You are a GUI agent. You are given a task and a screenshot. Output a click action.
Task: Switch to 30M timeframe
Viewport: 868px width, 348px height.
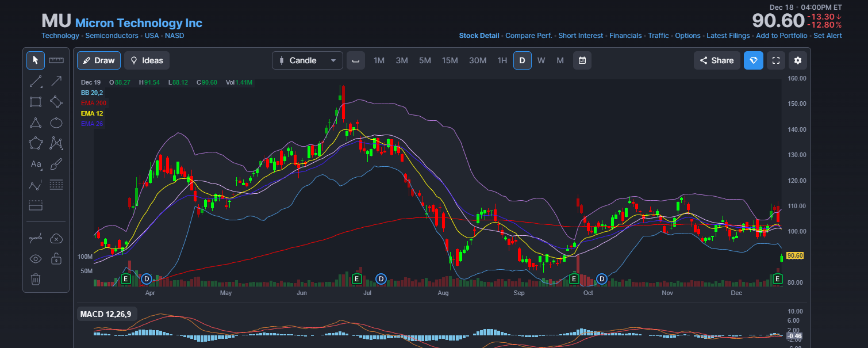478,60
